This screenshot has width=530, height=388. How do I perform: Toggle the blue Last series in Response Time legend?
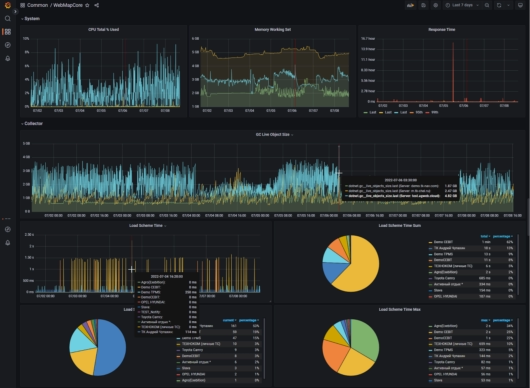point(401,113)
